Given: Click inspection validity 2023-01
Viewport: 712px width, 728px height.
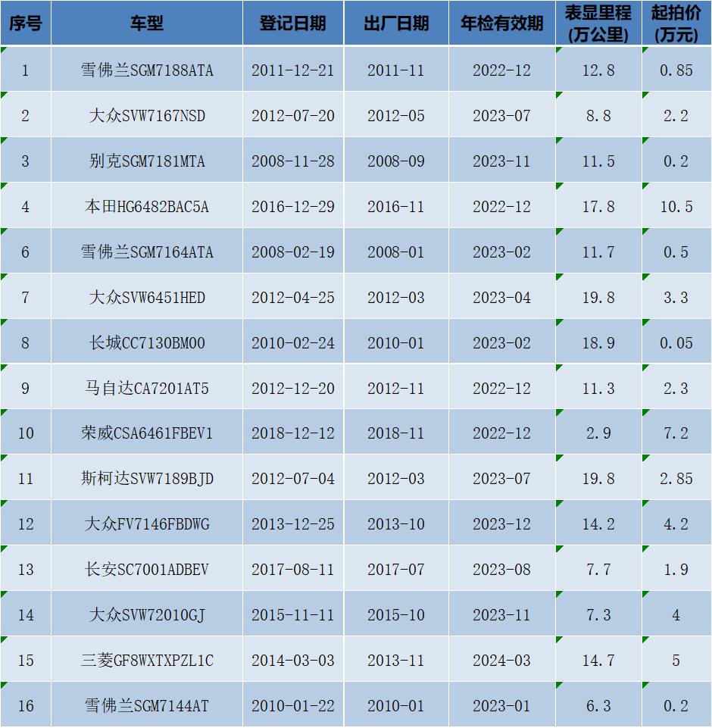Looking at the screenshot, I should 501,705.
